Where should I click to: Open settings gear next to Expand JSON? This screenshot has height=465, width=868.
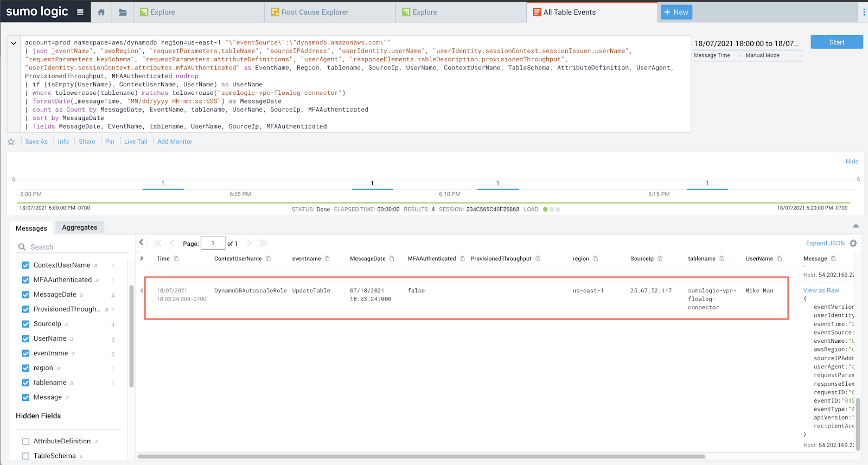coord(853,243)
